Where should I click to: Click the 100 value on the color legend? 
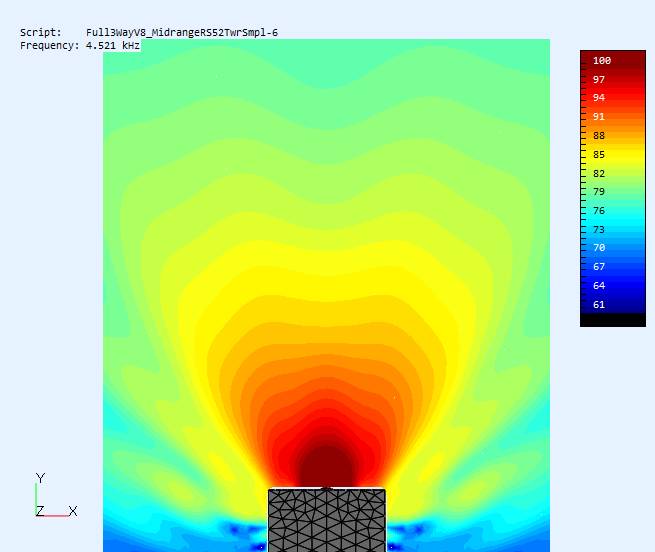pos(602,61)
